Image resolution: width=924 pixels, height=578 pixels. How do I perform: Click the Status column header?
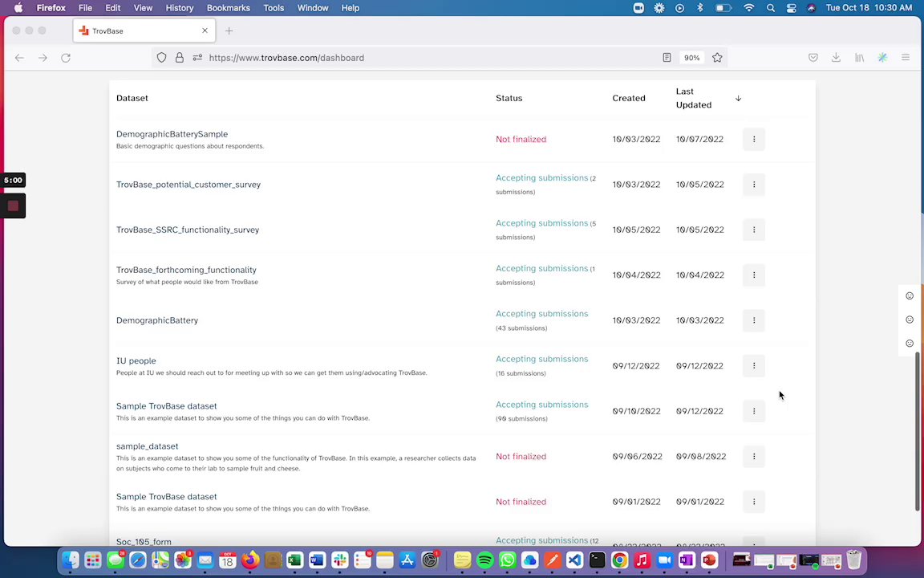pos(509,99)
